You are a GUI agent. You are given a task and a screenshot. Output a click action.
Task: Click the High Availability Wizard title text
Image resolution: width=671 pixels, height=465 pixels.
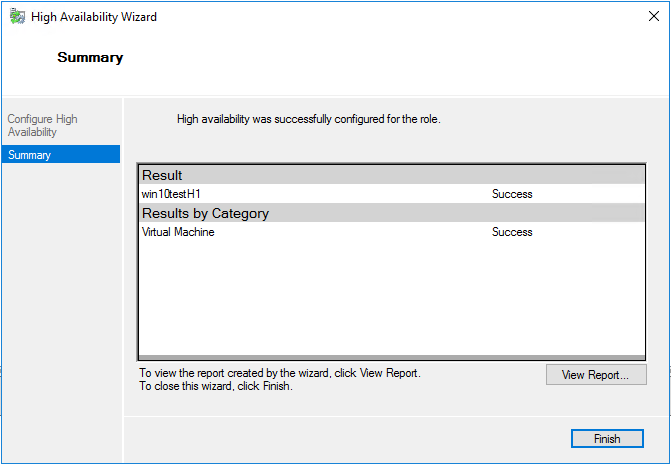[x=94, y=17]
